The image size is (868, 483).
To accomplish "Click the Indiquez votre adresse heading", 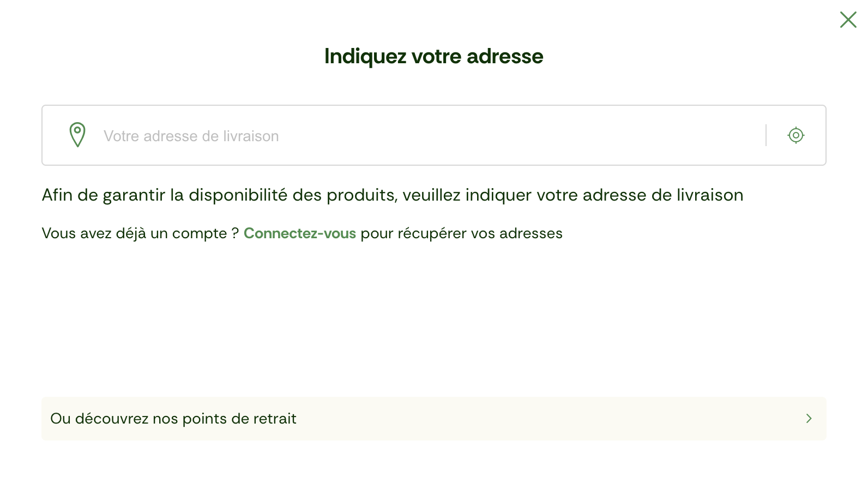I will (434, 56).
